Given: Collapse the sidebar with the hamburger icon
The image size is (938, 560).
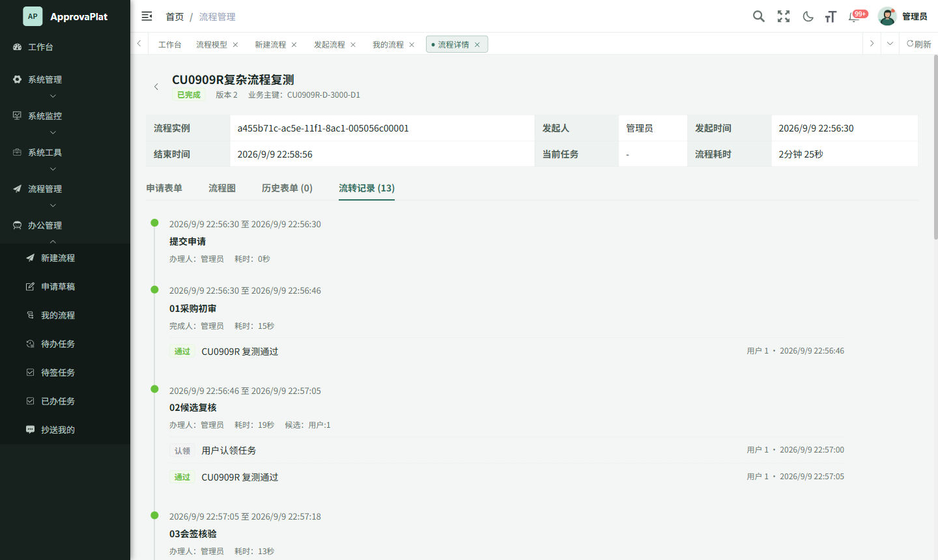Looking at the screenshot, I should pos(147,16).
